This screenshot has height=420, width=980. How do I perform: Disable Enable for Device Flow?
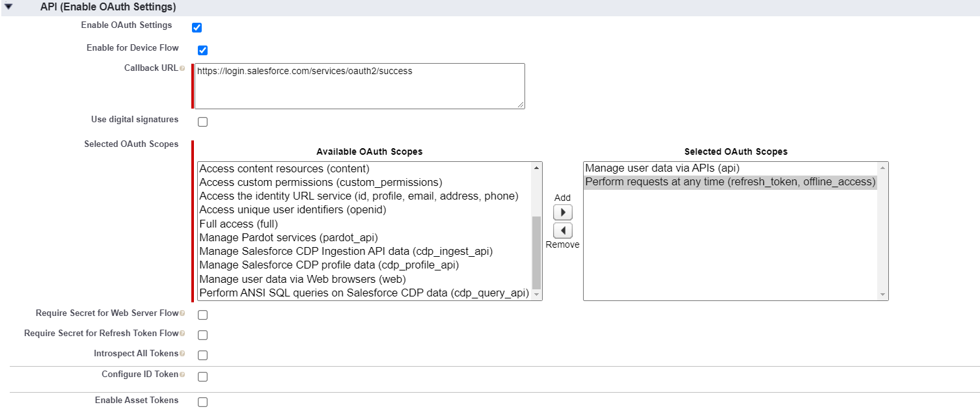pyautogui.click(x=202, y=50)
